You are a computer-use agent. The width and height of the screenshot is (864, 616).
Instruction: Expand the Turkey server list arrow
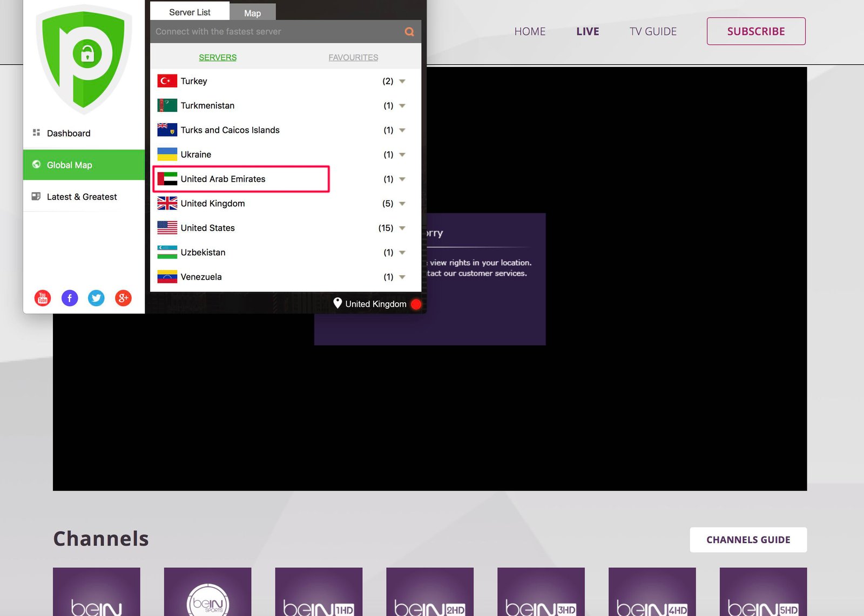(x=402, y=82)
